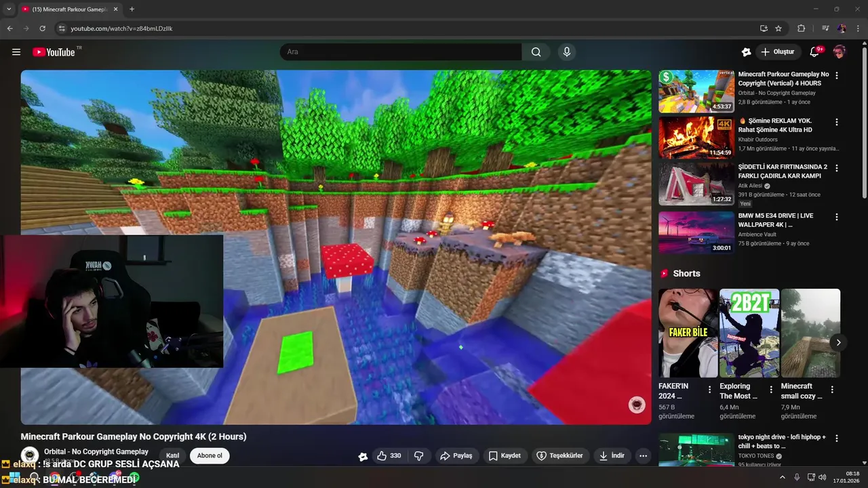Open Minecraft small cozy short
This screenshot has height=488, width=868.
click(810, 333)
